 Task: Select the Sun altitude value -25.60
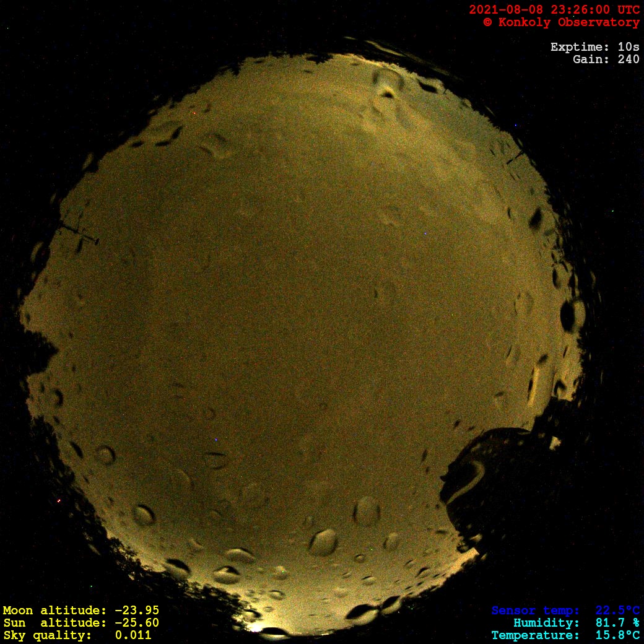137,623
